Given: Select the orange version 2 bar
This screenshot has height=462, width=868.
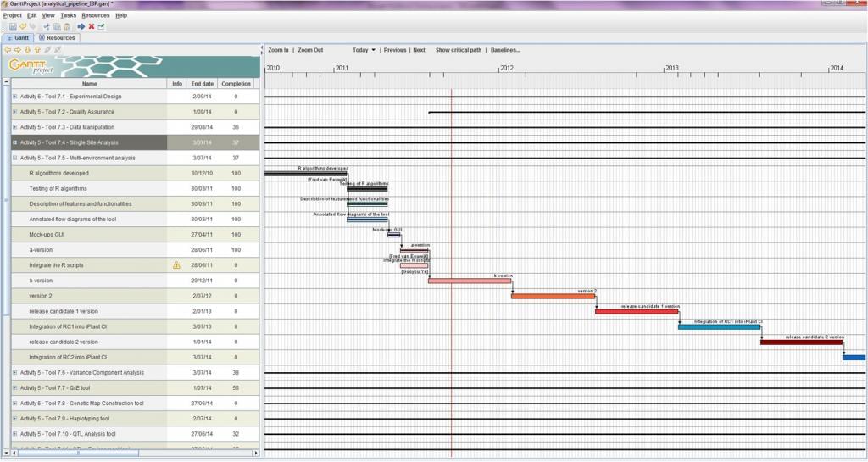Looking at the screenshot, I should [553, 296].
